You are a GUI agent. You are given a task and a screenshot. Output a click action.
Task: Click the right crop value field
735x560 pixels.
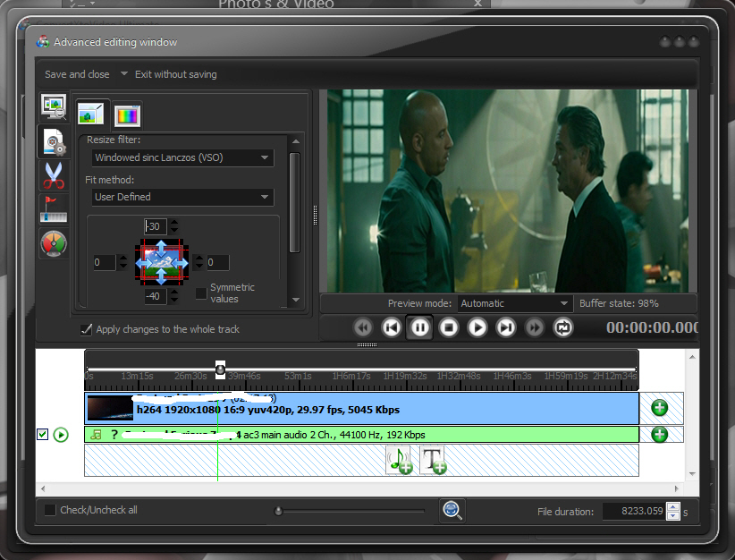[x=218, y=262]
